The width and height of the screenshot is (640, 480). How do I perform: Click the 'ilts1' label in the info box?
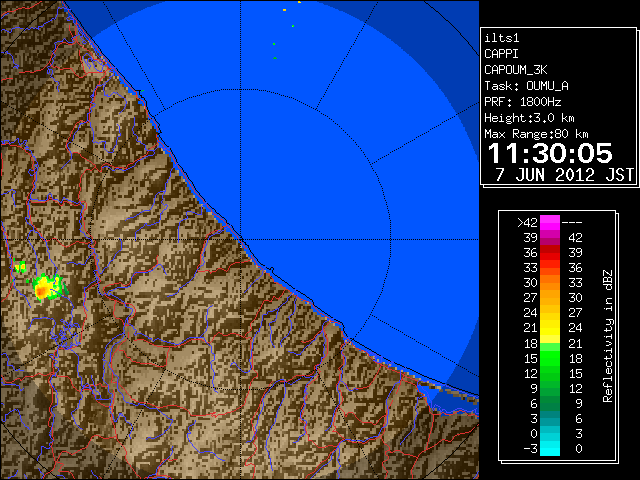click(x=502, y=38)
